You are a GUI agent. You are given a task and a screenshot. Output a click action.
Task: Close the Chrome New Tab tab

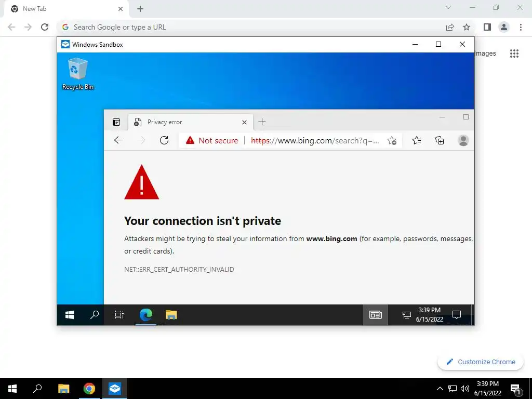tap(121, 9)
